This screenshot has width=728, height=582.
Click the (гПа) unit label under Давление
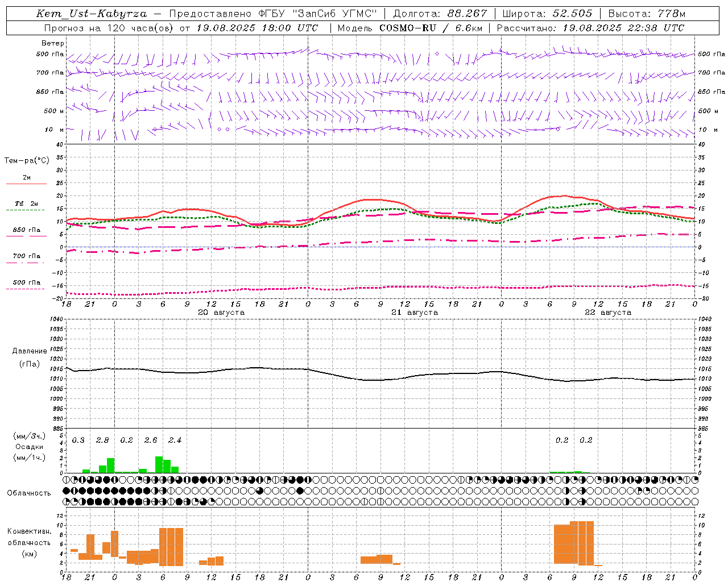(30, 364)
